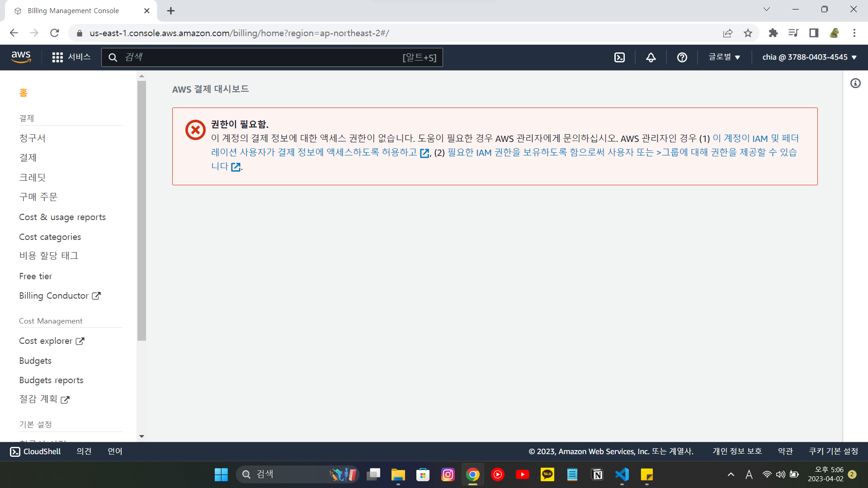Expand the 글로벌 region dropdown
Viewport: 868px width, 488px height.
point(724,57)
